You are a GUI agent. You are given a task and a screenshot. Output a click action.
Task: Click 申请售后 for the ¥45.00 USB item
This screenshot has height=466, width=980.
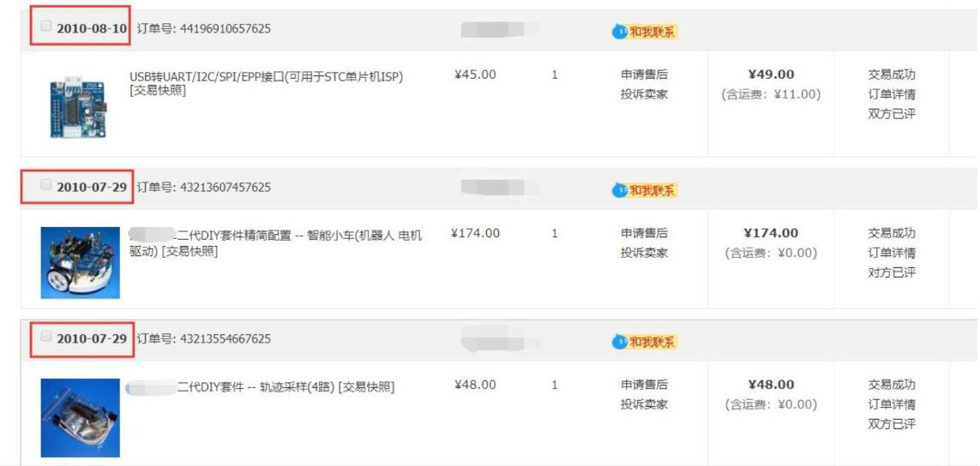[644, 75]
